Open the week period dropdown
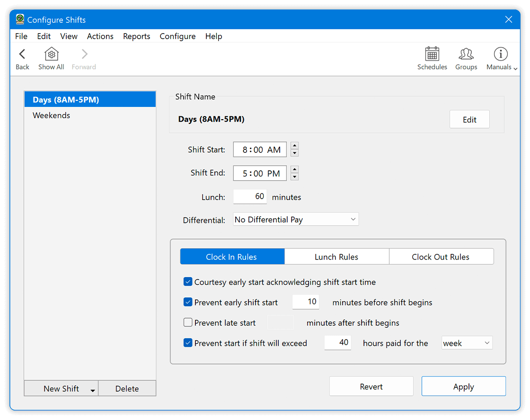This screenshot has width=530, height=420. pyautogui.click(x=467, y=343)
